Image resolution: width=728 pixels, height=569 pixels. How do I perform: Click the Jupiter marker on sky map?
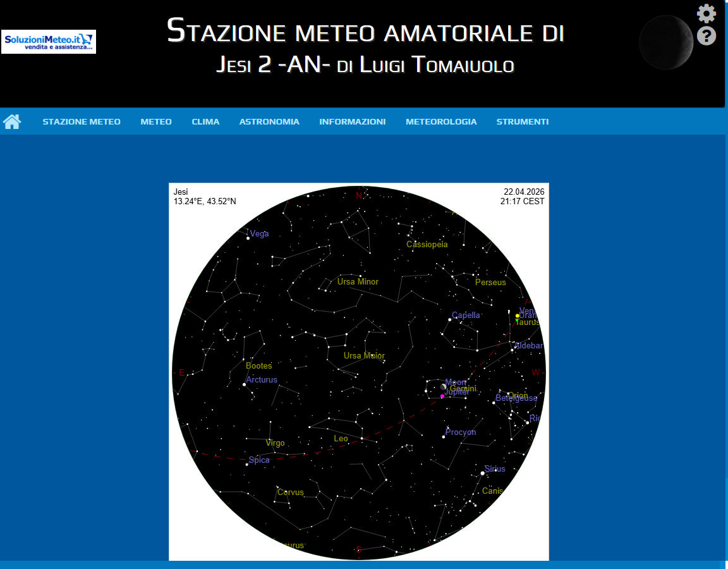pyautogui.click(x=442, y=396)
